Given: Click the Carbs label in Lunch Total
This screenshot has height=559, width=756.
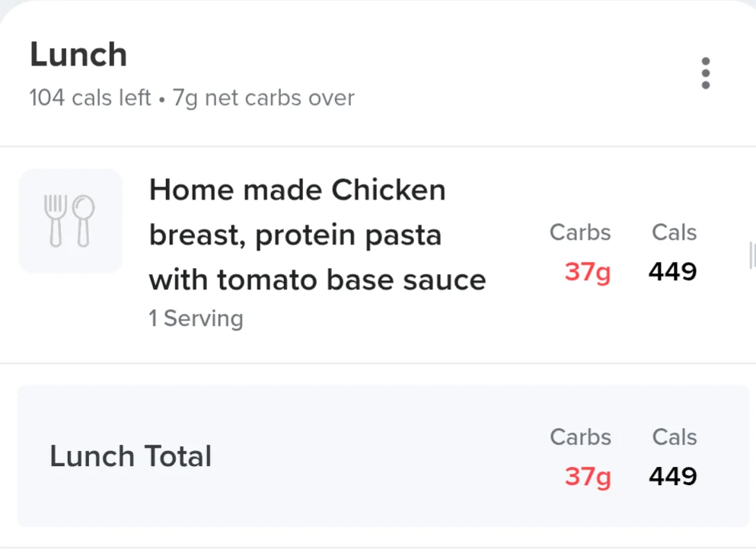Looking at the screenshot, I should click(580, 437).
